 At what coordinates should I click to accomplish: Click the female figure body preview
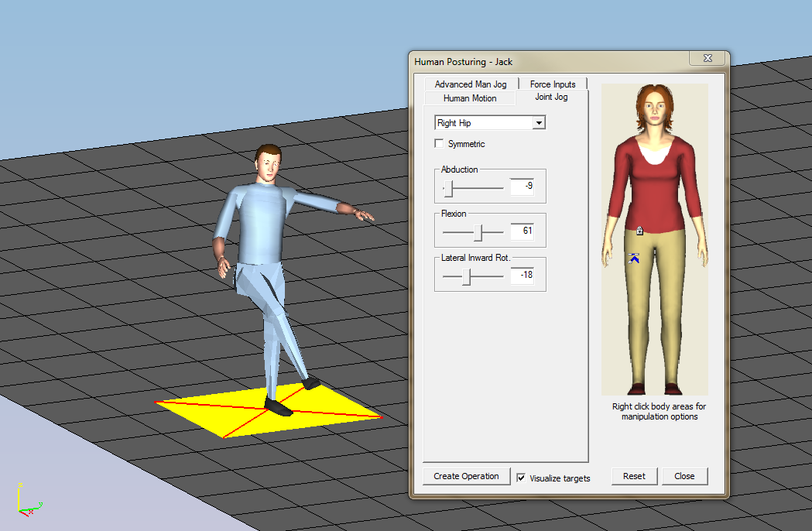(655, 239)
